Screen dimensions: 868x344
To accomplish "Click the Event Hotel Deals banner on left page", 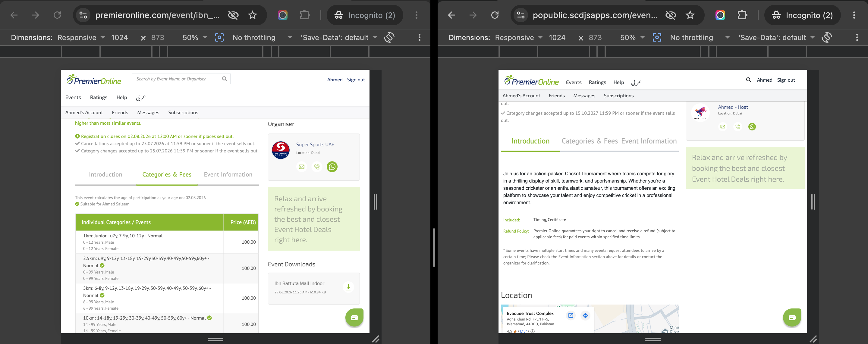I will click(x=314, y=219).
